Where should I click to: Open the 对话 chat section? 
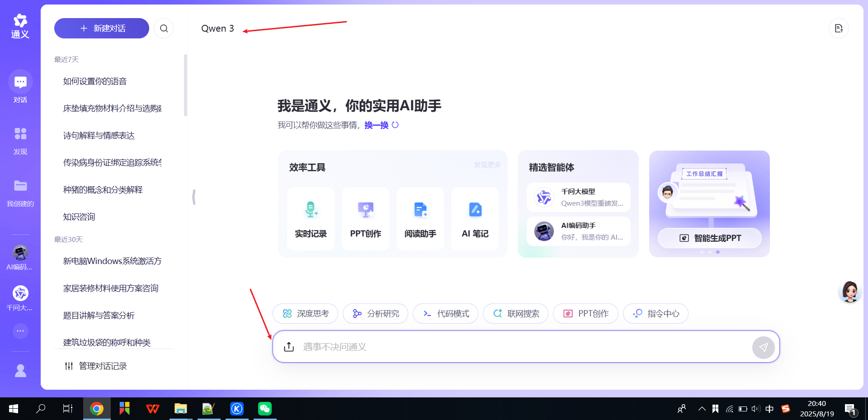pos(20,87)
